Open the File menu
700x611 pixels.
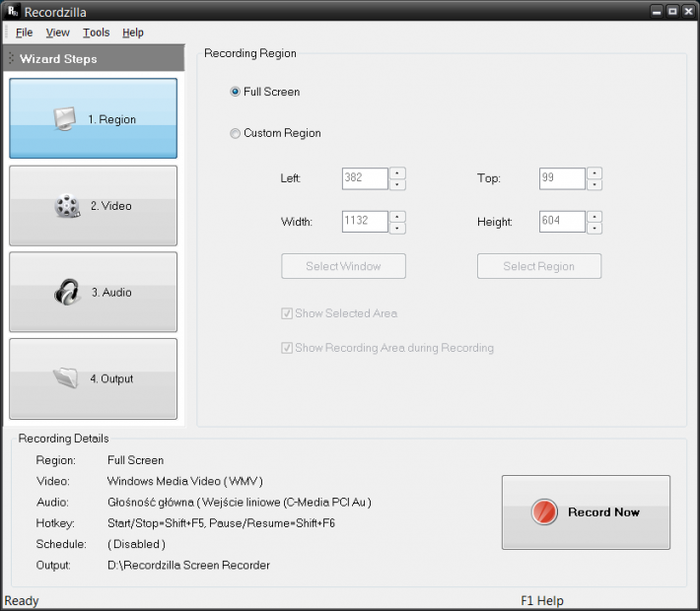click(24, 33)
